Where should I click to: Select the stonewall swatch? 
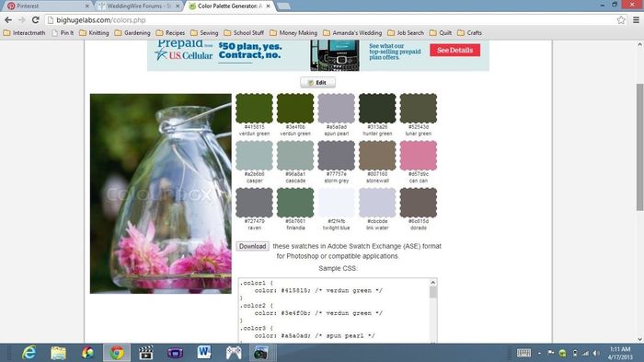[x=377, y=156]
